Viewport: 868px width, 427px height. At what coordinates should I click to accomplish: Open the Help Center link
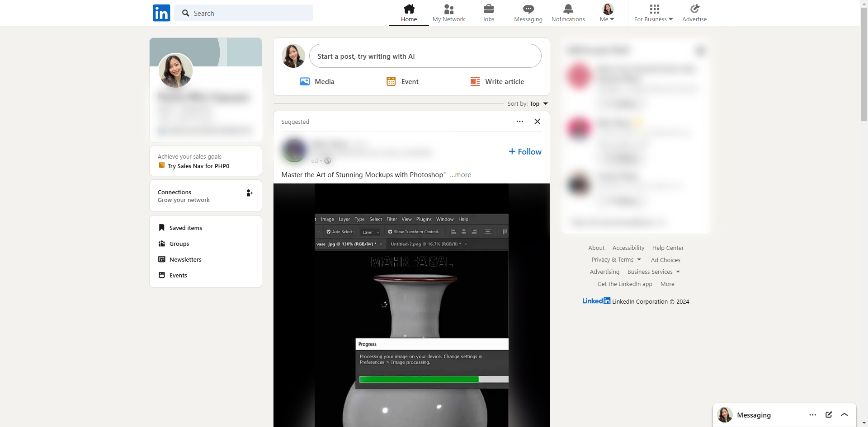(668, 248)
